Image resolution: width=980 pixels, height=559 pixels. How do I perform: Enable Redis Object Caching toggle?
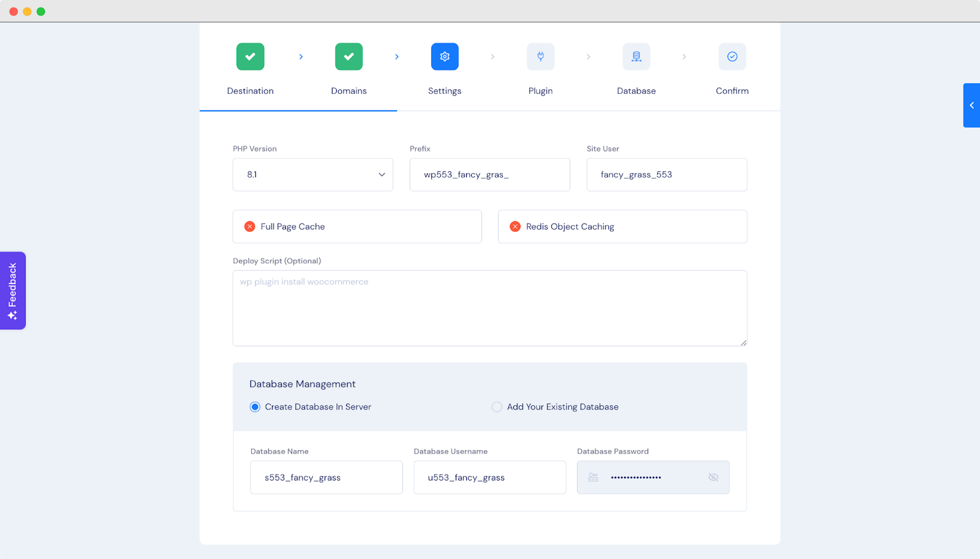(x=515, y=227)
